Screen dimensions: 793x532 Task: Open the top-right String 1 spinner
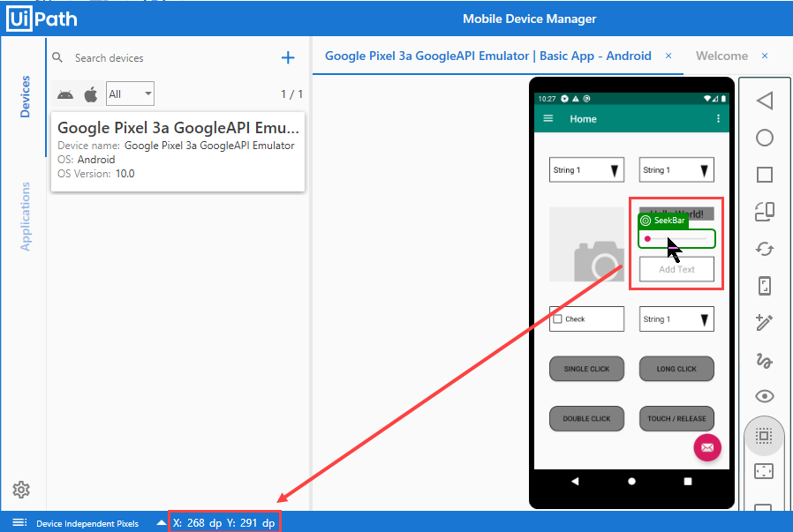coord(676,169)
